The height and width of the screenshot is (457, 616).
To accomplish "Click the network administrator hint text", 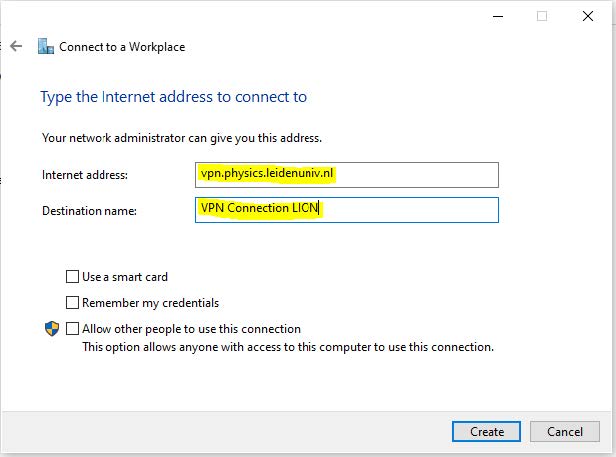I will (x=182, y=138).
